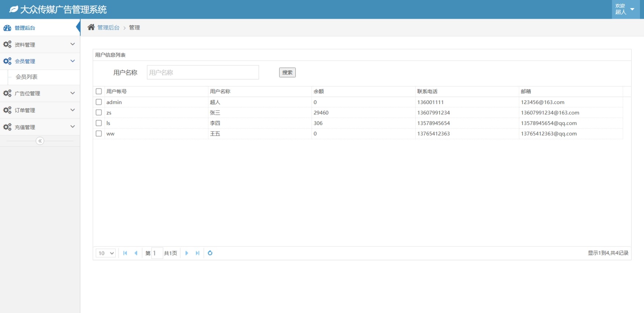Expand the 广告位管理 chevron
The height and width of the screenshot is (313, 644).
73,93
